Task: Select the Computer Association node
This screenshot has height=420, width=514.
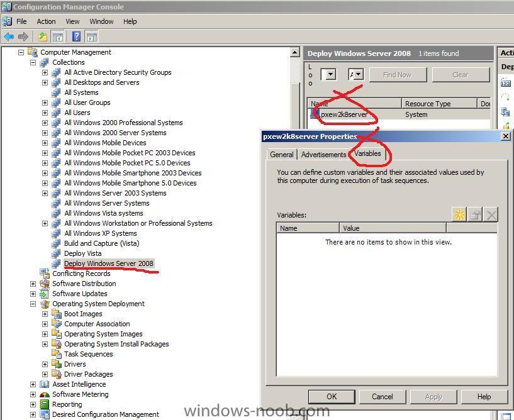Action: point(97,324)
